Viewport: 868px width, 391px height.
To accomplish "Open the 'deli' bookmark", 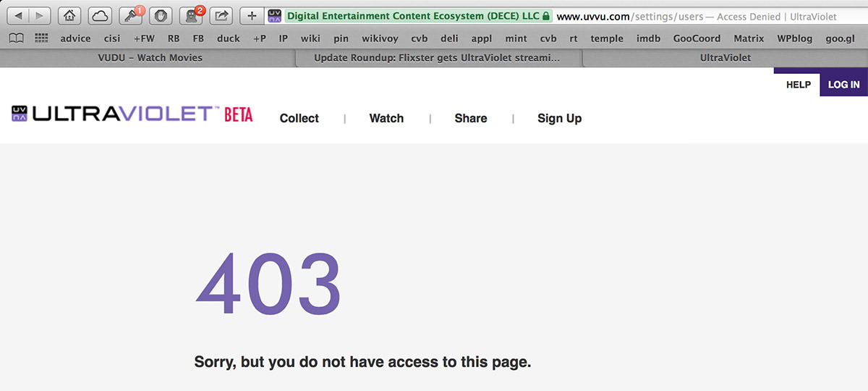I will [449, 38].
